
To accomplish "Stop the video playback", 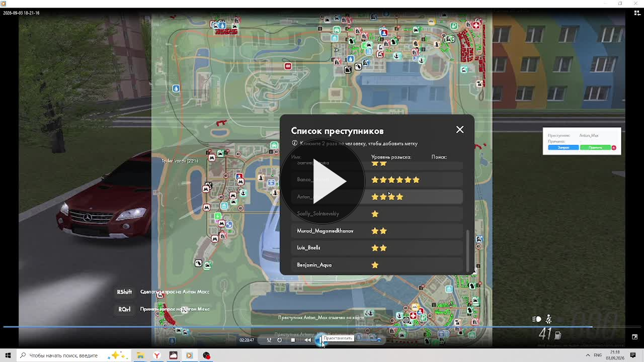I will (x=293, y=340).
